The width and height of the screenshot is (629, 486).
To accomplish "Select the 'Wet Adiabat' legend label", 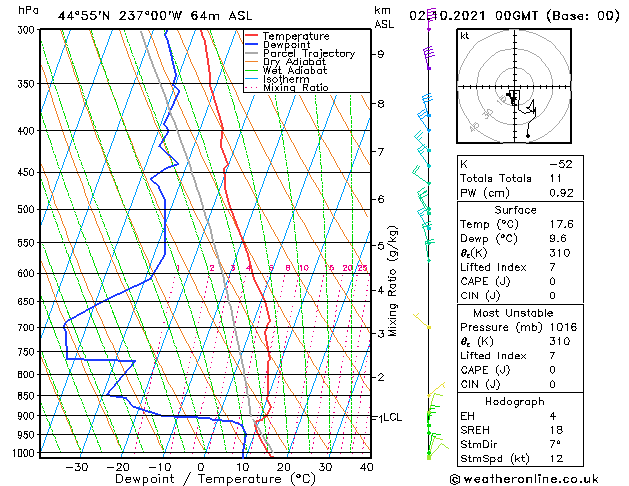I will point(295,70).
